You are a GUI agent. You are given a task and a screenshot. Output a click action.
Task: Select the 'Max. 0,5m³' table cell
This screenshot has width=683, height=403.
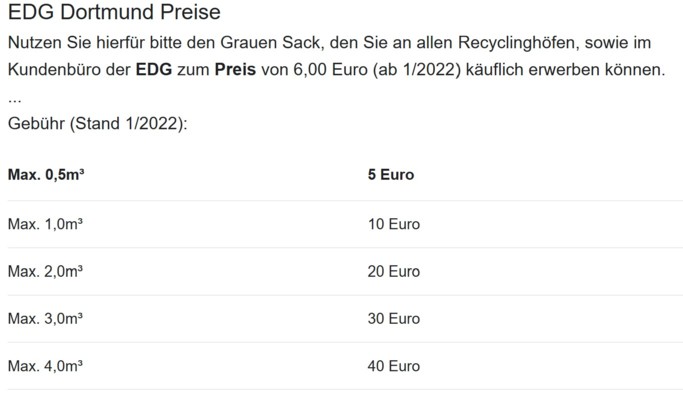pyautogui.click(x=46, y=175)
